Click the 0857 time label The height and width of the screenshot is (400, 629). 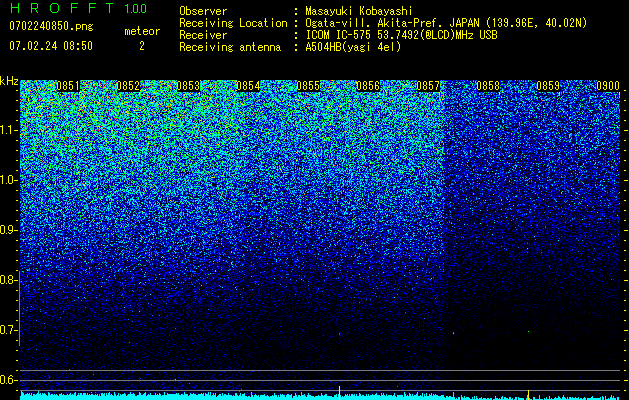coord(428,86)
